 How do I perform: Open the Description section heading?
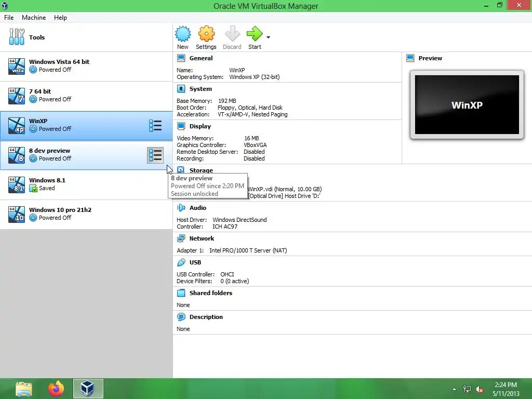point(206,317)
